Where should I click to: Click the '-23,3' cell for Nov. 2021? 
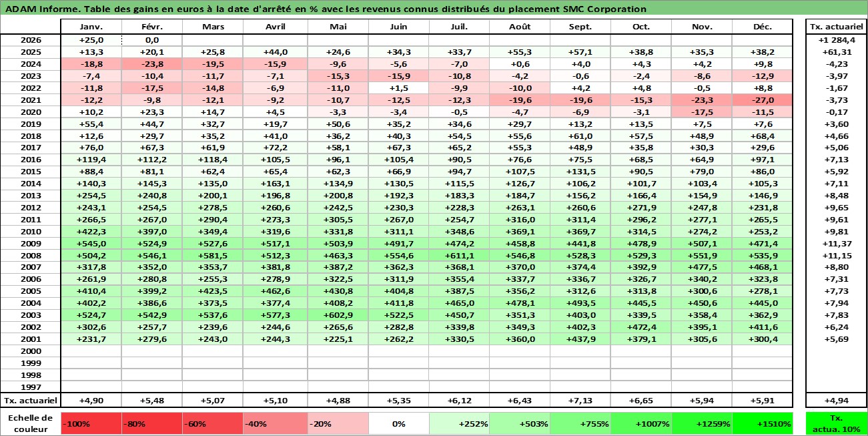(x=702, y=99)
